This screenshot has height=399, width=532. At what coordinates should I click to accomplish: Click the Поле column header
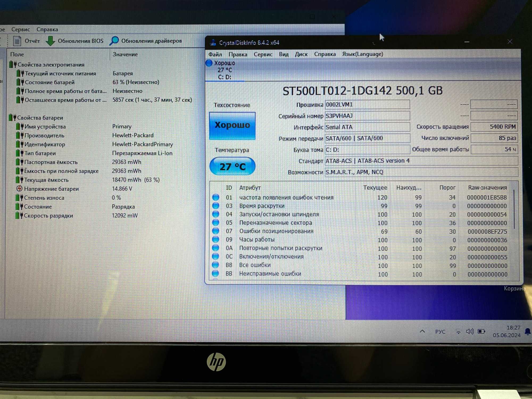point(17,54)
